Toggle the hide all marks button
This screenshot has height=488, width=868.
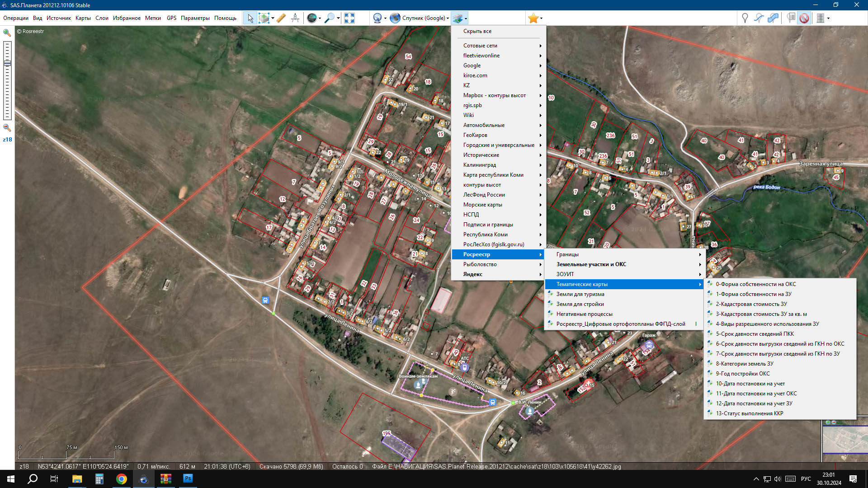804,18
